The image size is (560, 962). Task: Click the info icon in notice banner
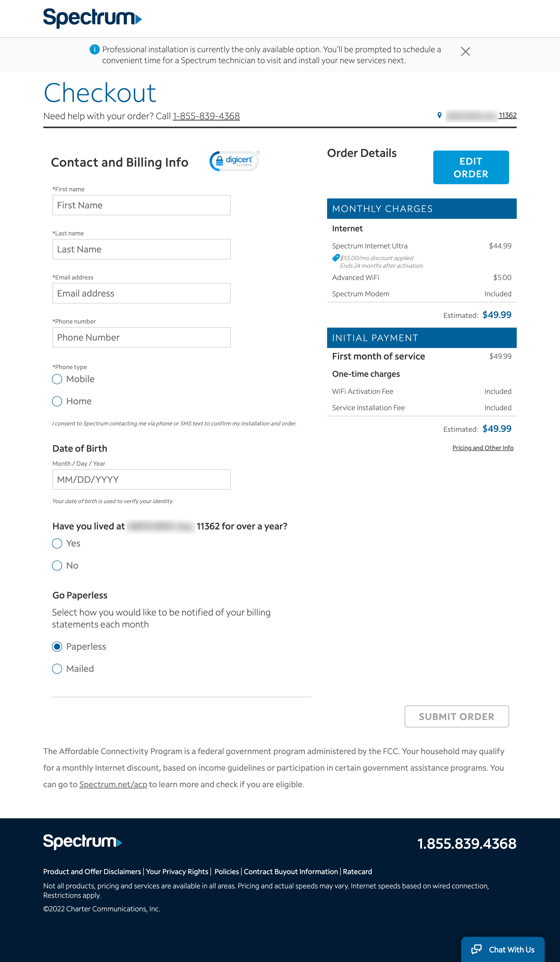(94, 49)
